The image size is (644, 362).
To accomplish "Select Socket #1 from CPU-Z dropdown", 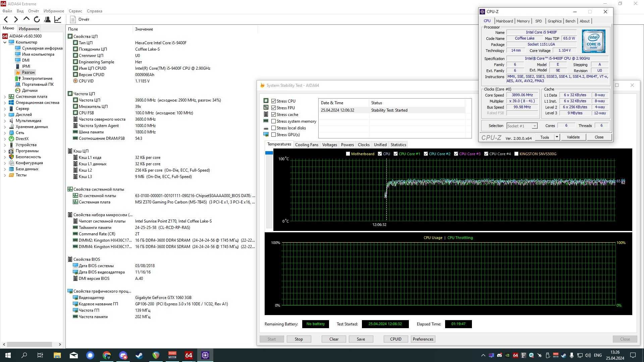I will (x=521, y=126).
